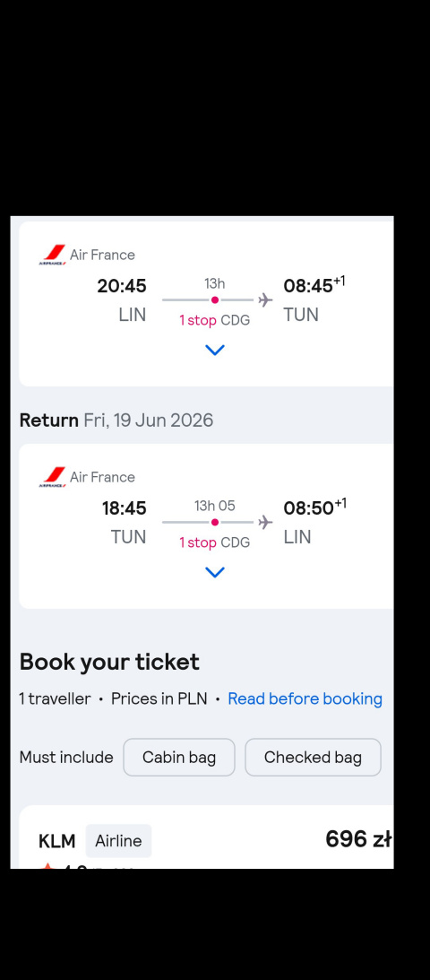Viewport: 430px width, 980px height.
Task: Click the Return Fri, 19 Jun 2026 header
Action: [116, 420]
